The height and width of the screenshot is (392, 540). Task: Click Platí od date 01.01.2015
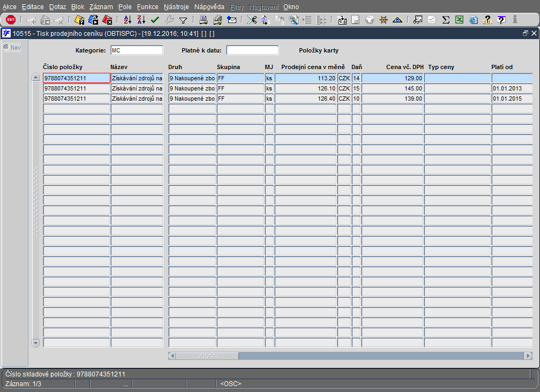coord(512,99)
